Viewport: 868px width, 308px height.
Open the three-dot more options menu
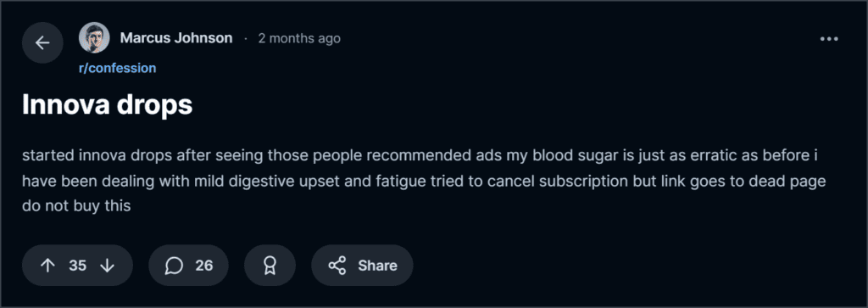click(x=829, y=39)
